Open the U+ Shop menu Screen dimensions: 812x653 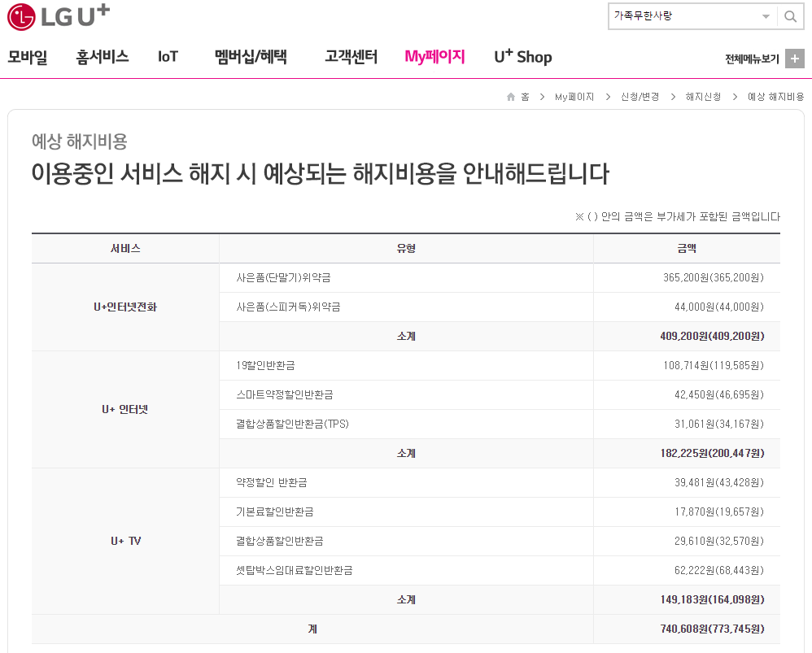523,57
